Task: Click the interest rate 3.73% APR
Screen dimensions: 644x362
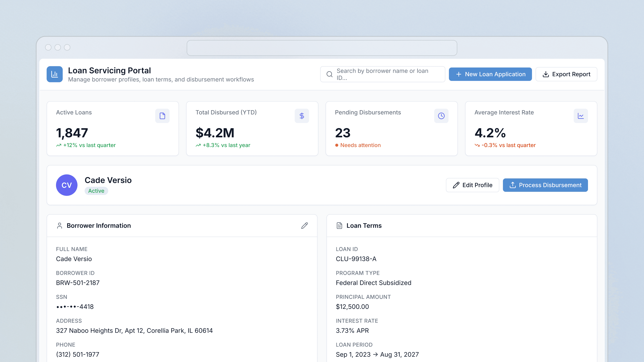Action: point(352,330)
